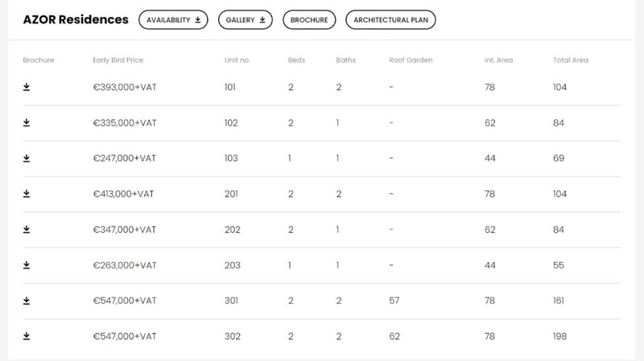Click the Unit no. column header
The image size is (644, 361).
(237, 60)
